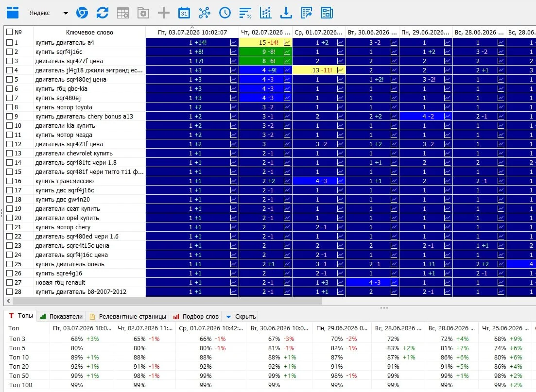Click the clock history icon
The image size is (536, 392).
[225, 13]
